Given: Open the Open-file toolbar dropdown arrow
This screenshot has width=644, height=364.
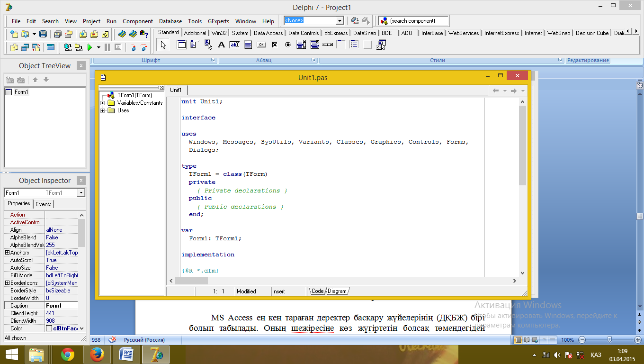Looking at the screenshot, I should (34, 34).
